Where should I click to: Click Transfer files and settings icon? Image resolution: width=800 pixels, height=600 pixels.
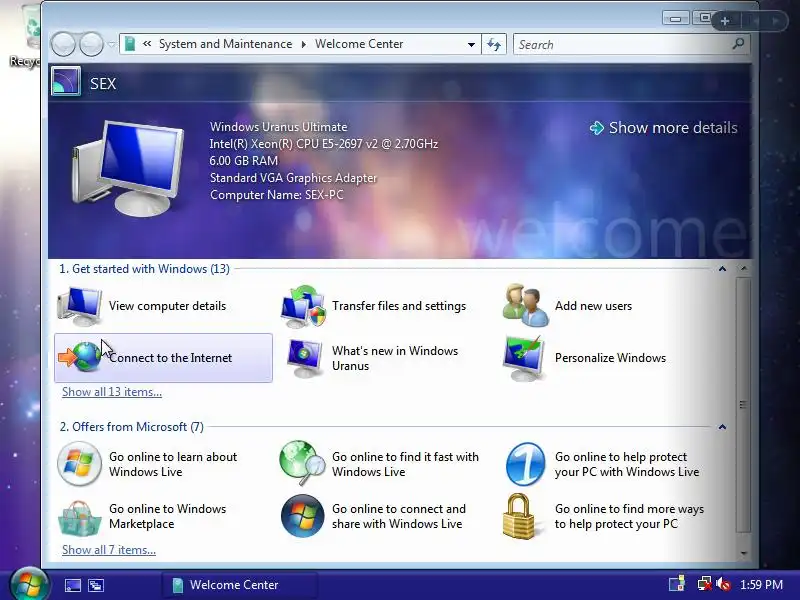pyautogui.click(x=303, y=306)
